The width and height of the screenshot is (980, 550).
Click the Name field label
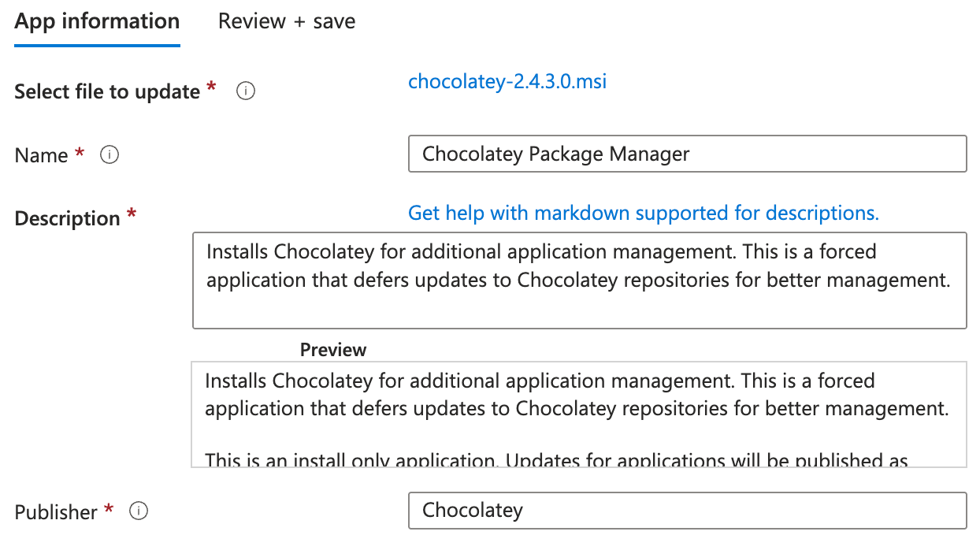click(x=41, y=155)
